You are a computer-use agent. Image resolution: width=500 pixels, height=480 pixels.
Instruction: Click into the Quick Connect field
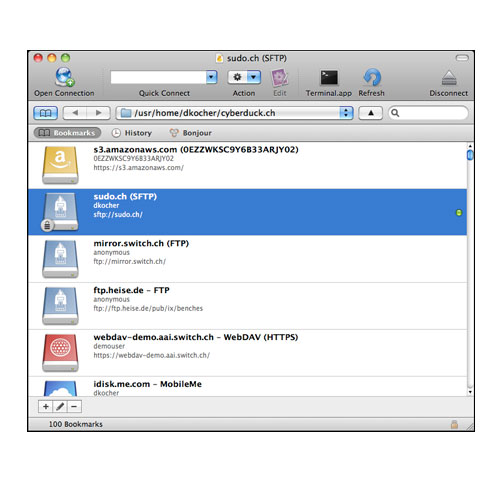point(158,77)
